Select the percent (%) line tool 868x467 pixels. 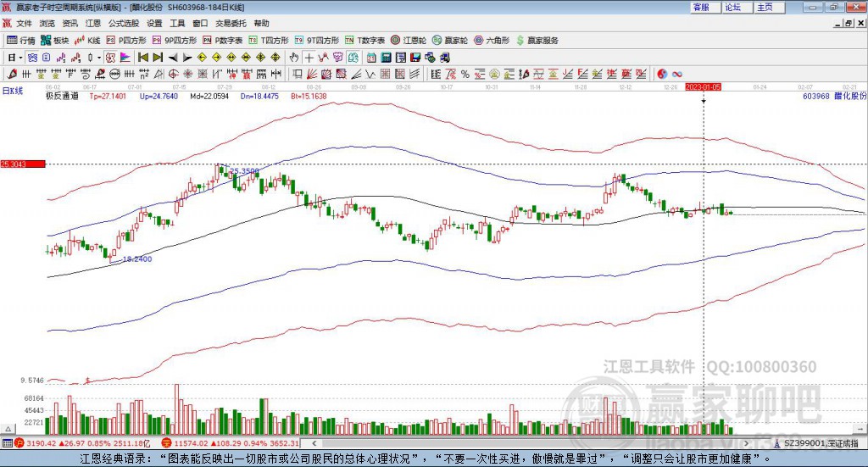click(465, 74)
